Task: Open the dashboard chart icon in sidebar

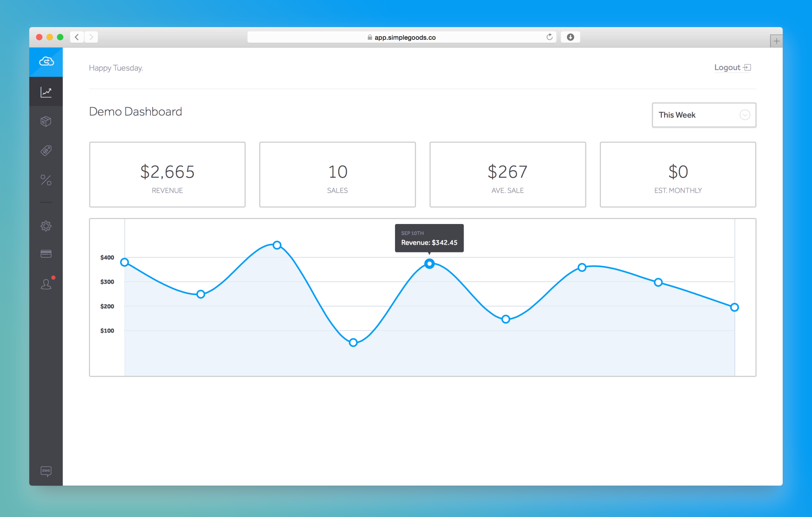Action: pyautogui.click(x=46, y=92)
